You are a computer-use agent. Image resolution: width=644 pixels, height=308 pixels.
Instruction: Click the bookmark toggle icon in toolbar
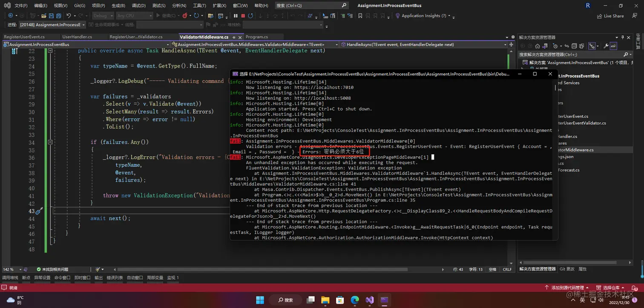click(360, 16)
